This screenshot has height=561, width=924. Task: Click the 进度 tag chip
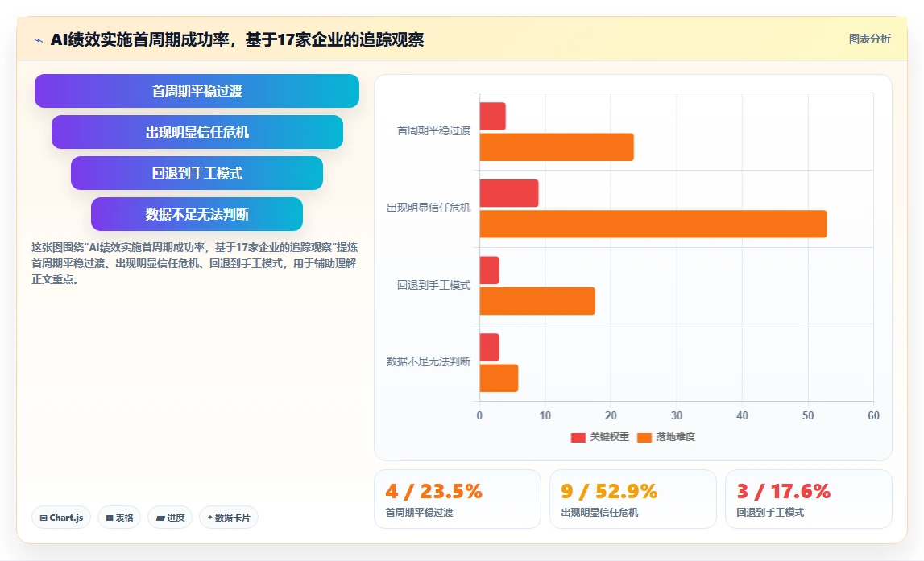[x=170, y=518]
